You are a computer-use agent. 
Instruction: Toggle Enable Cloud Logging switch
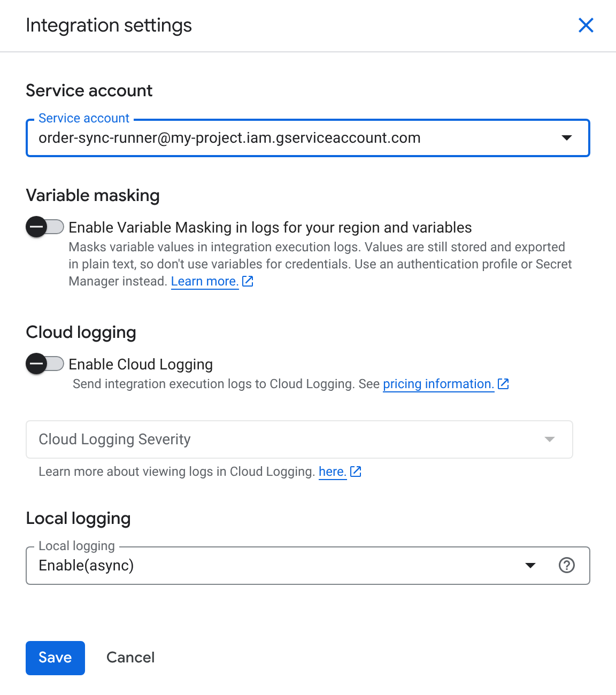point(45,364)
